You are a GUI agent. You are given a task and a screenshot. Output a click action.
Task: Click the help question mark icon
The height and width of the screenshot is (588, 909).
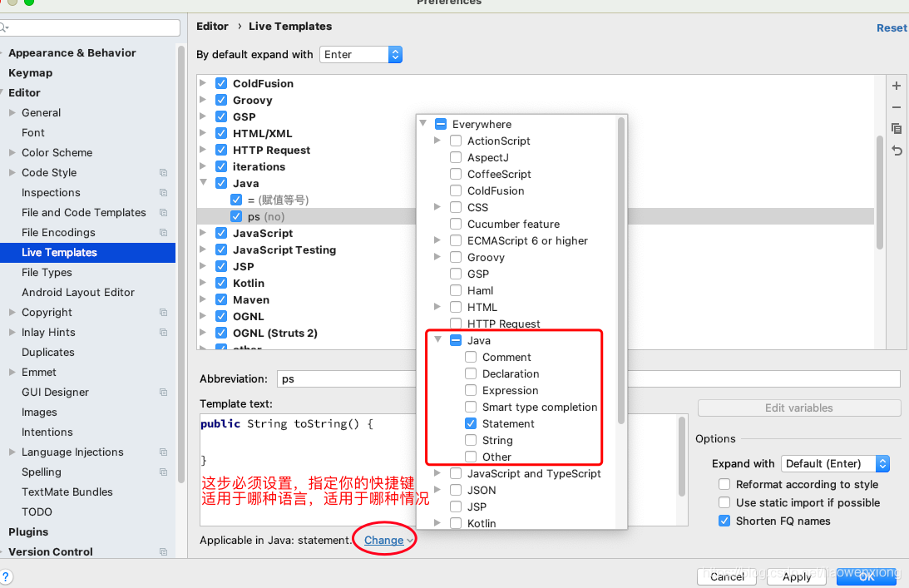(x=6, y=577)
